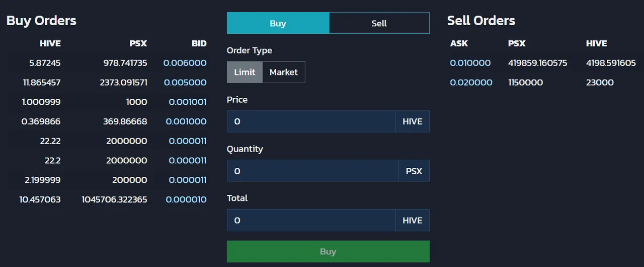Click the BID column header
The width and height of the screenshot is (644, 267).
199,43
